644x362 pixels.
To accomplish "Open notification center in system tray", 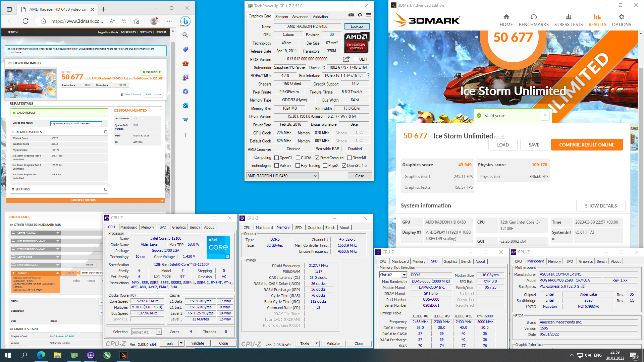I will tap(634, 355).
